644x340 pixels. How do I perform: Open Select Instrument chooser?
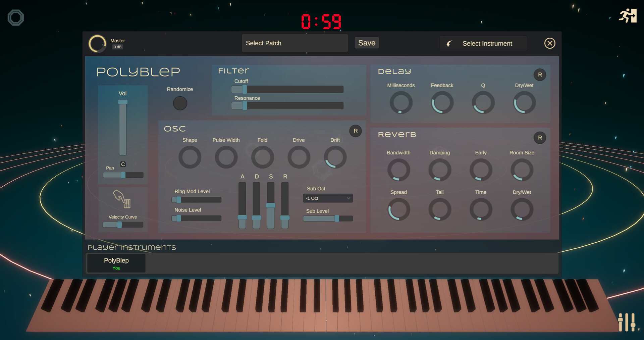(x=483, y=43)
